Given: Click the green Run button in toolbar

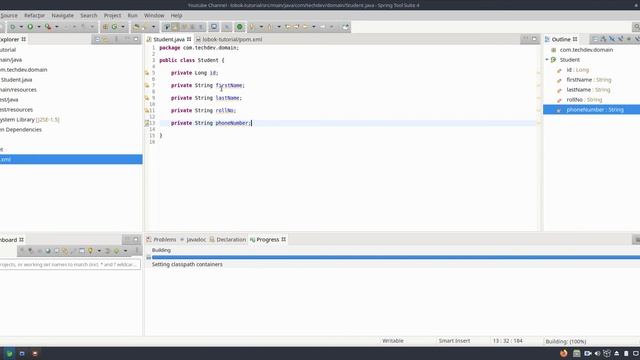Looking at the screenshot, I should pos(30,27).
